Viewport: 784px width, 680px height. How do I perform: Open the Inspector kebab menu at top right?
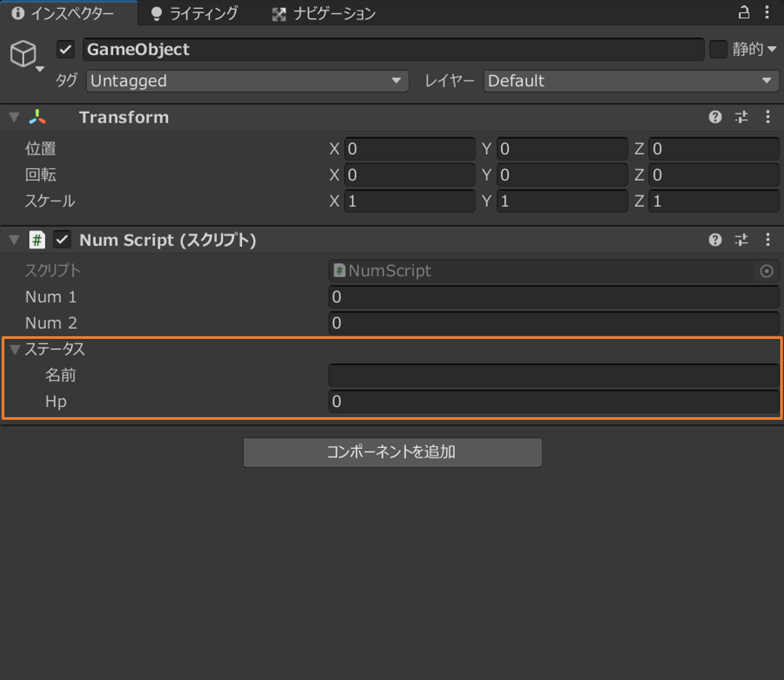tap(767, 12)
